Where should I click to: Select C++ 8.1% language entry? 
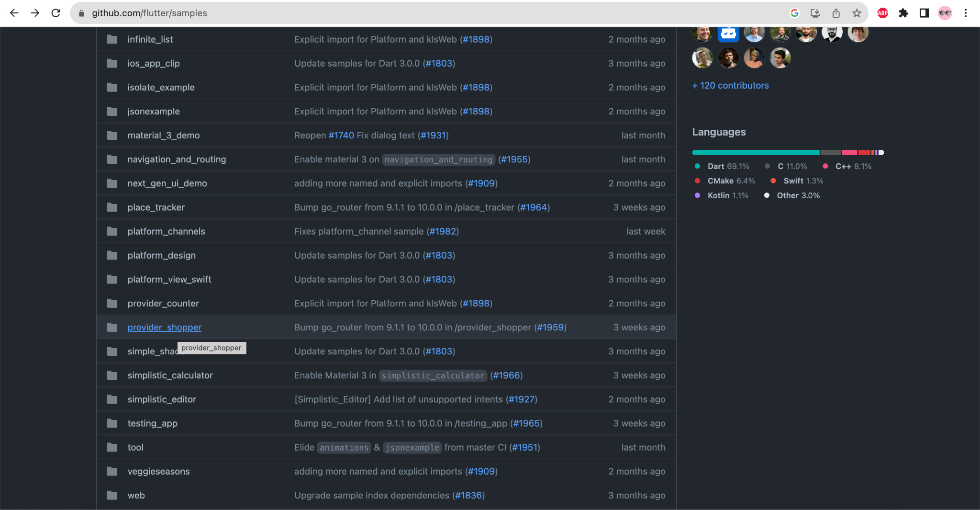(847, 166)
